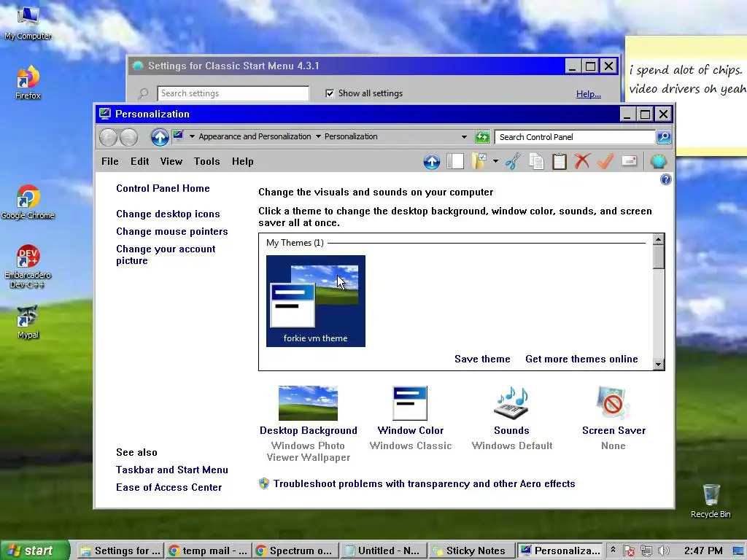
Task: Click the blue Help question mark icon
Action: 665,179
